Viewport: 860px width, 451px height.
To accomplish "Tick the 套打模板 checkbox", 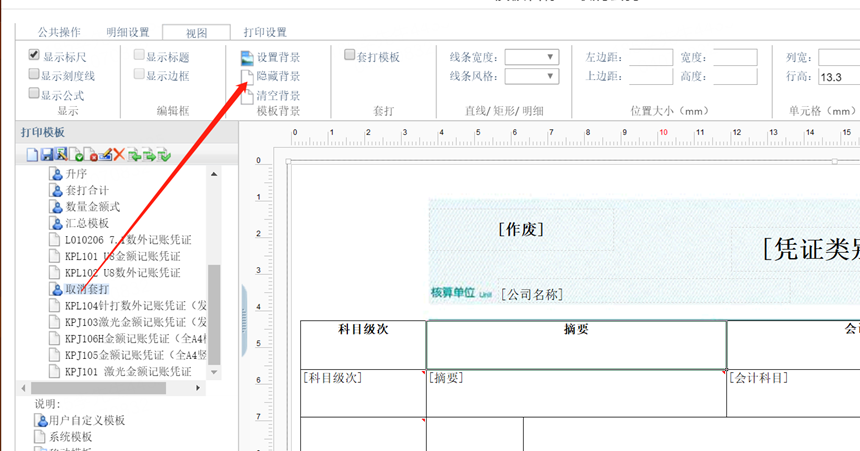I will click(x=349, y=55).
